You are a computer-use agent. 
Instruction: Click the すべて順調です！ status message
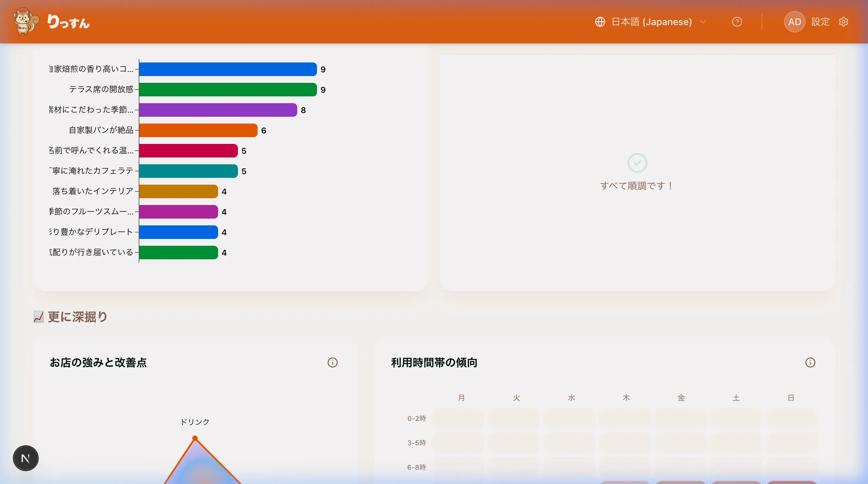click(x=637, y=186)
